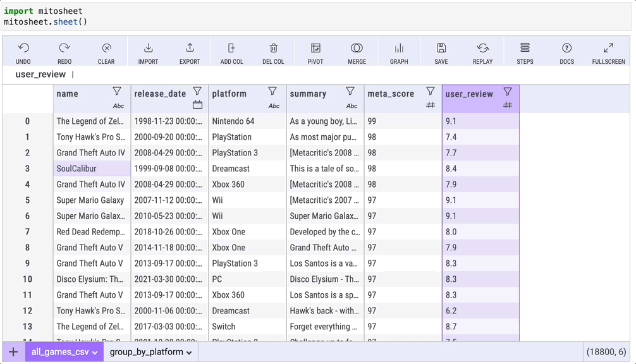Change release_date column datetime type icon
Screen dimensions: 636x364
point(197,105)
